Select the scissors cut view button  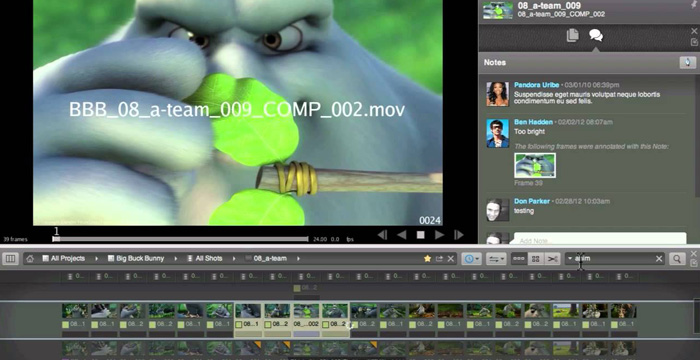tap(552, 259)
